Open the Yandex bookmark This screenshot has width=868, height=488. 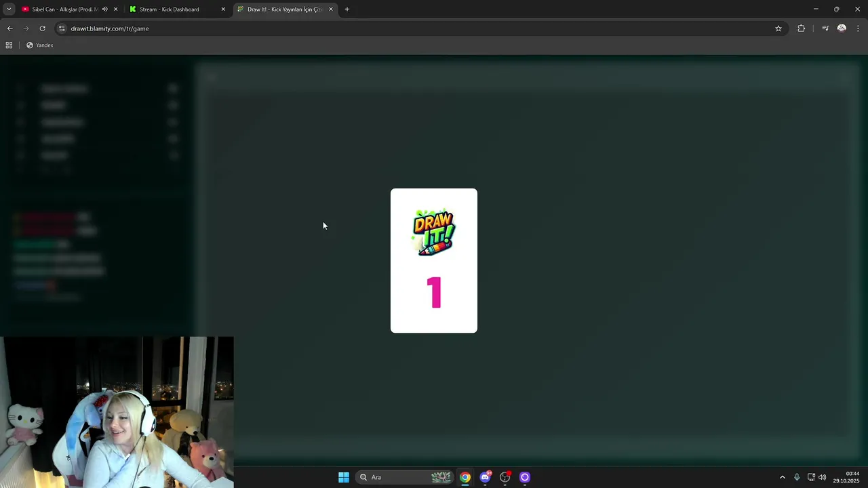click(40, 45)
